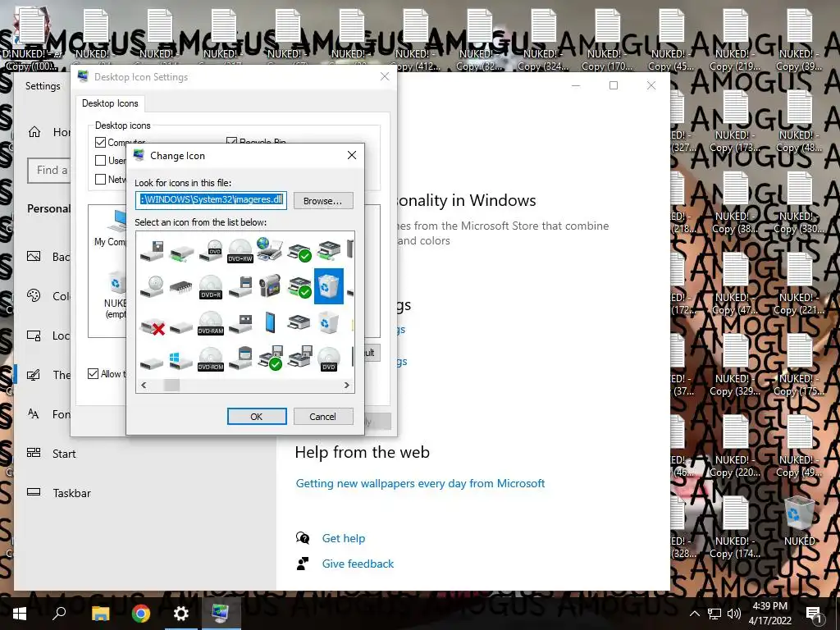This screenshot has height=630, width=840.
Task: Open Home in Settings sidebar
Action: [x=48, y=132]
